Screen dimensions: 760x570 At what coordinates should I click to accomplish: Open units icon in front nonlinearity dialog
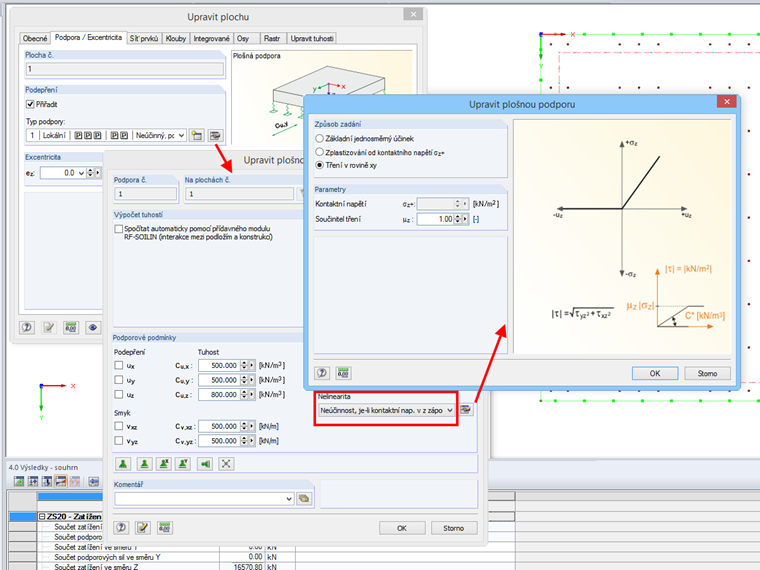pos(343,373)
